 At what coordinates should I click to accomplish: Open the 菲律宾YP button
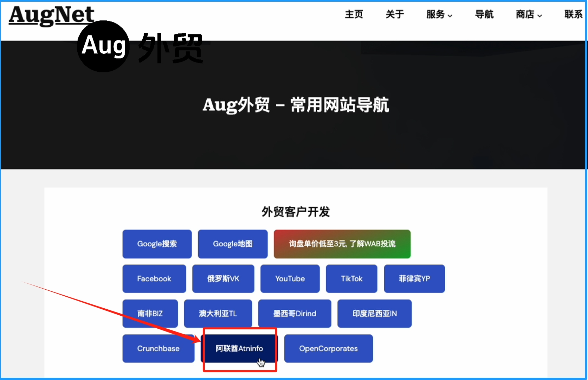(x=414, y=279)
